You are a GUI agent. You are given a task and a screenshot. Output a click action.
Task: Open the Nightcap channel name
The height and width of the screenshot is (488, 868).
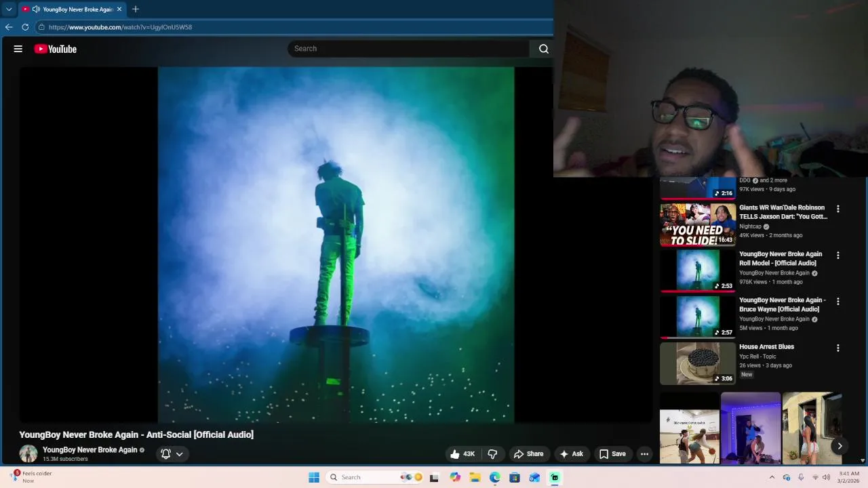pos(751,226)
